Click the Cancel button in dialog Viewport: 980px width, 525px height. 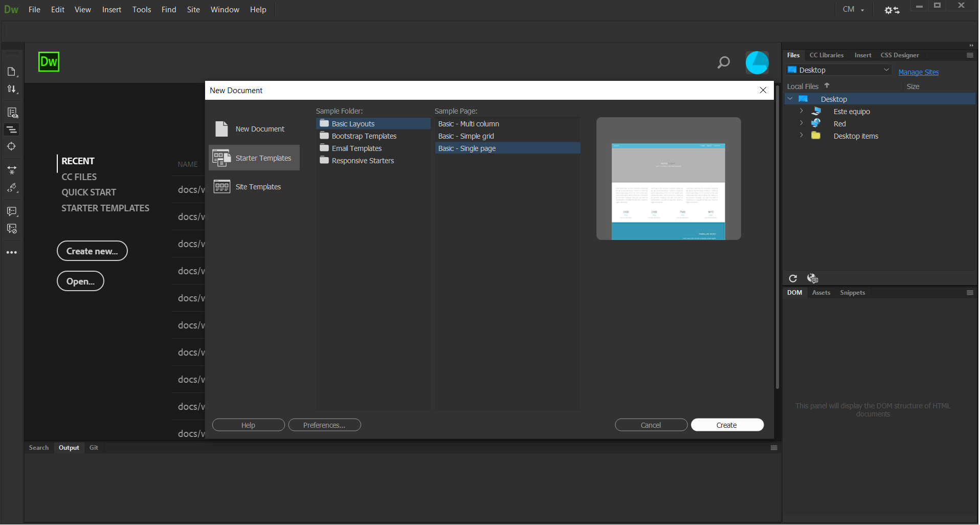tap(651, 425)
